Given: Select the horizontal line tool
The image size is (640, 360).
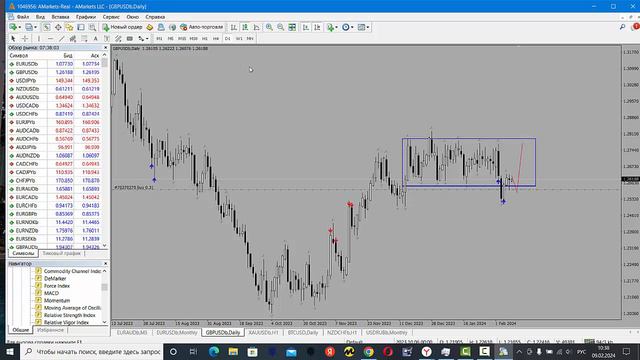Looking at the screenshot, I should (x=50, y=38).
